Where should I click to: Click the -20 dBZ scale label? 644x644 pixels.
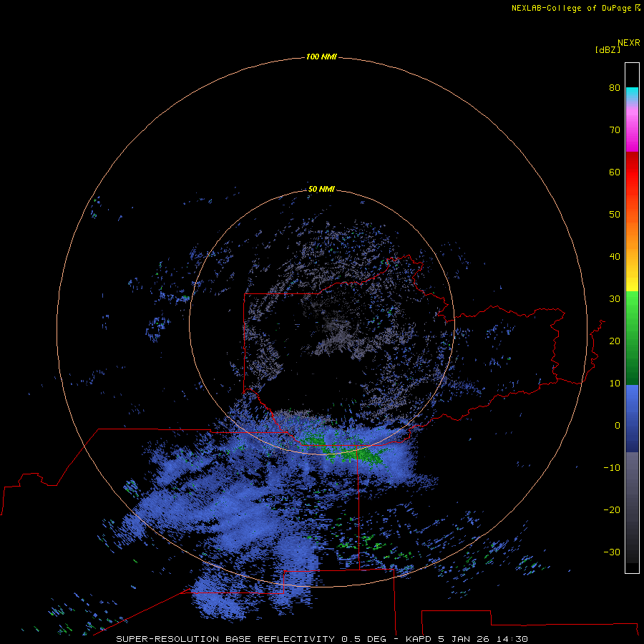(612, 510)
